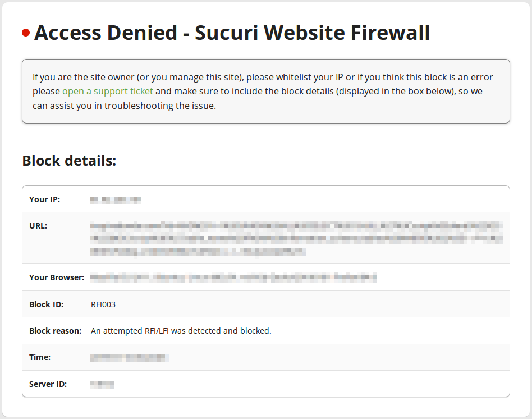The image size is (532, 419).
Task: Click the Block reason label
Action: pos(56,331)
